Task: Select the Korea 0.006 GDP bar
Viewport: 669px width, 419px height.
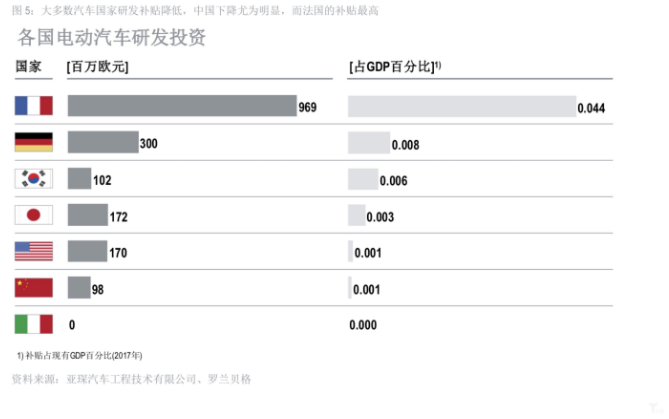Action: 363,179
